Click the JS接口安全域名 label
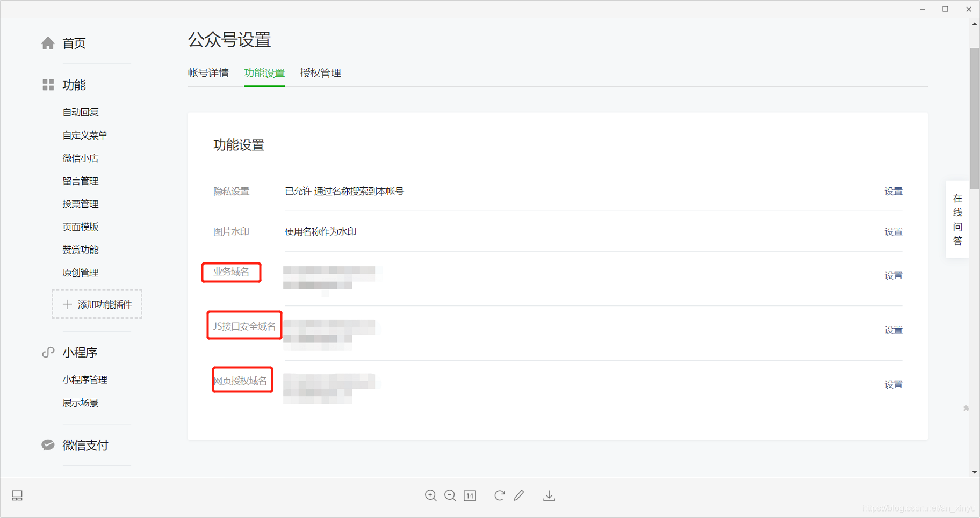Viewport: 980px width, 518px height. [244, 326]
